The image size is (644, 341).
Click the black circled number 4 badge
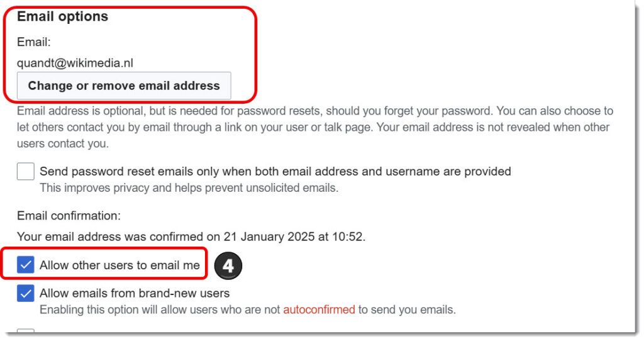(x=228, y=266)
